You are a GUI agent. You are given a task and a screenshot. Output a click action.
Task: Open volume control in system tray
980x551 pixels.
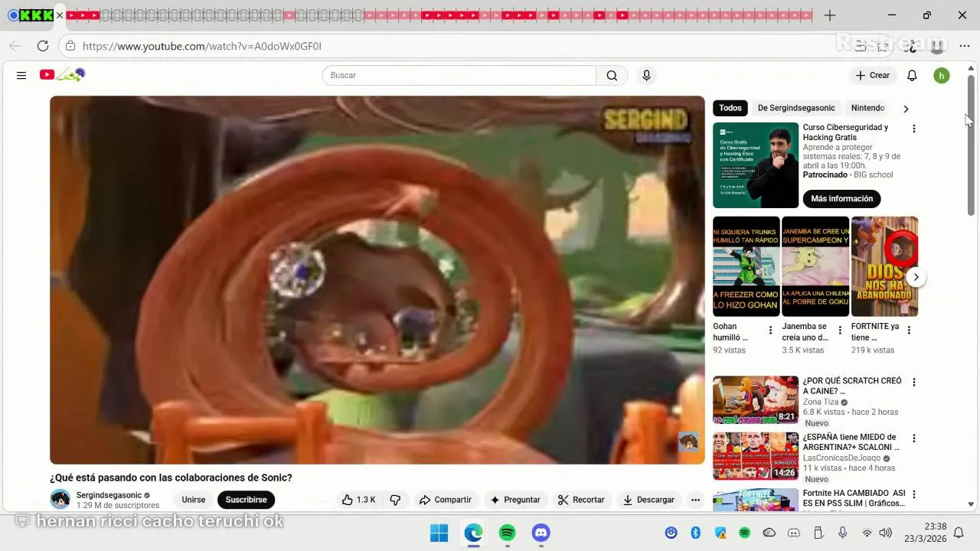click(886, 533)
